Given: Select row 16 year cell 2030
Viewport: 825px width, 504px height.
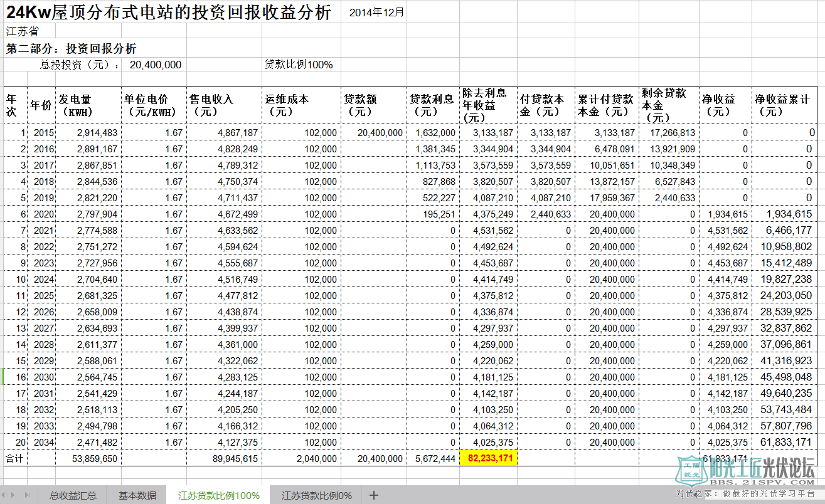Looking at the screenshot, I should pyautogui.click(x=41, y=377).
